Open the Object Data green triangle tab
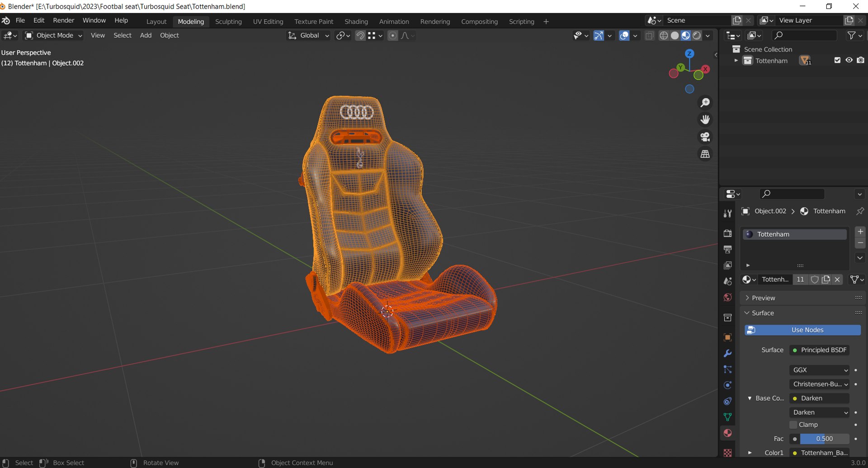This screenshot has width=868, height=468. pyautogui.click(x=727, y=417)
